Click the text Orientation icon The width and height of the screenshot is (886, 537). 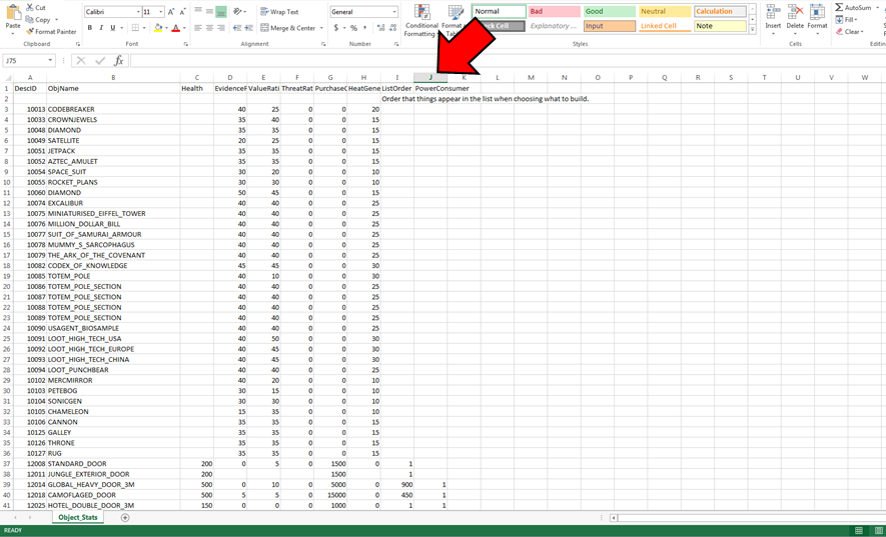pyautogui.click(x=237, y=11)
